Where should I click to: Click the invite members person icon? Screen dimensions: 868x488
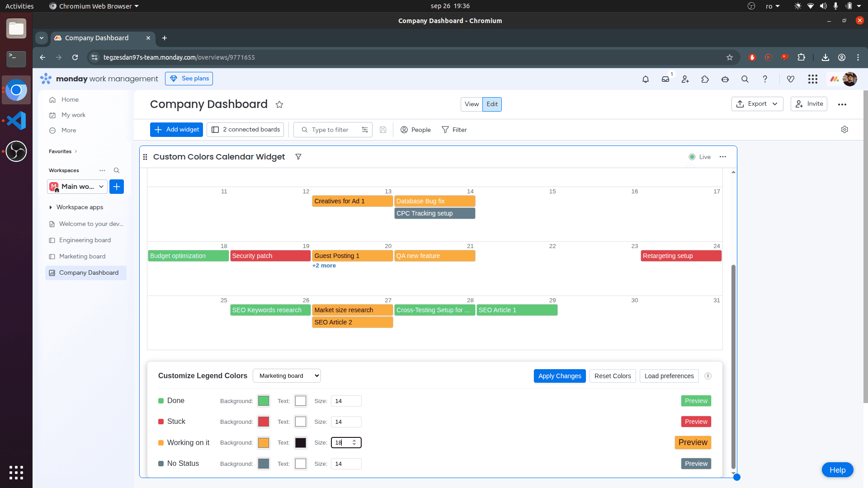coord(685,79)
